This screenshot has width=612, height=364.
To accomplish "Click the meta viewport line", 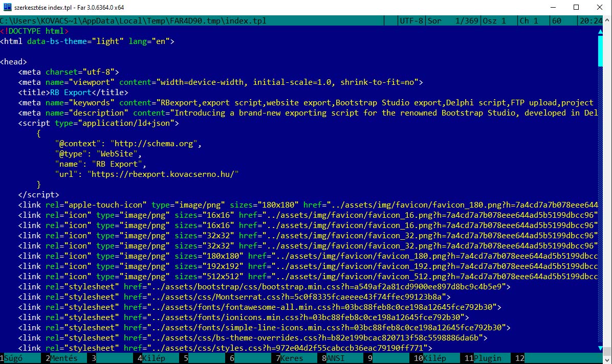I will point(221,82).
